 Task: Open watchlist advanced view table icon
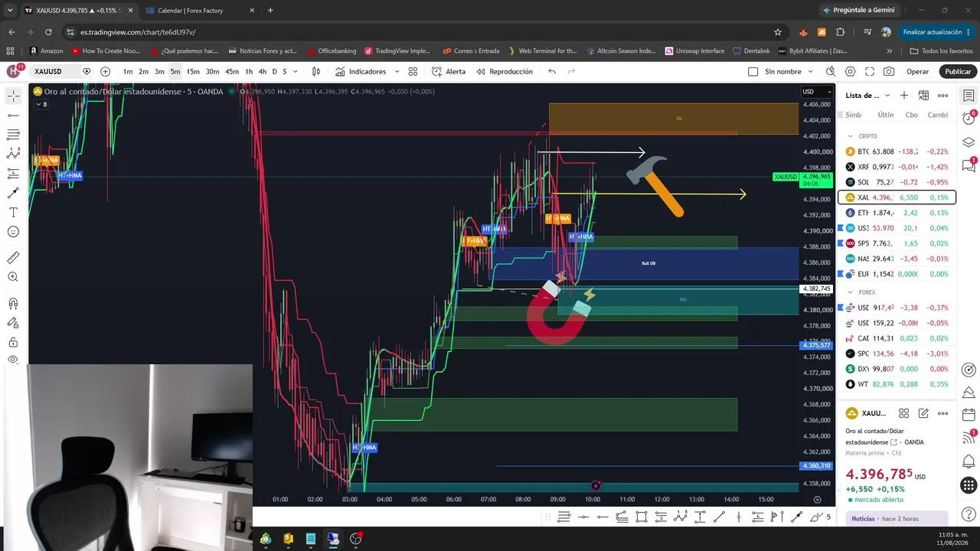[x=923, y=96]
